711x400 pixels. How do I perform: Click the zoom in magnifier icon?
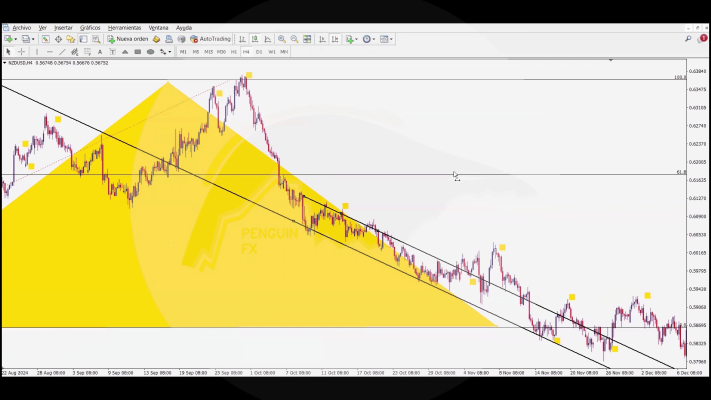pyautogui.click(x=280, y=39)
